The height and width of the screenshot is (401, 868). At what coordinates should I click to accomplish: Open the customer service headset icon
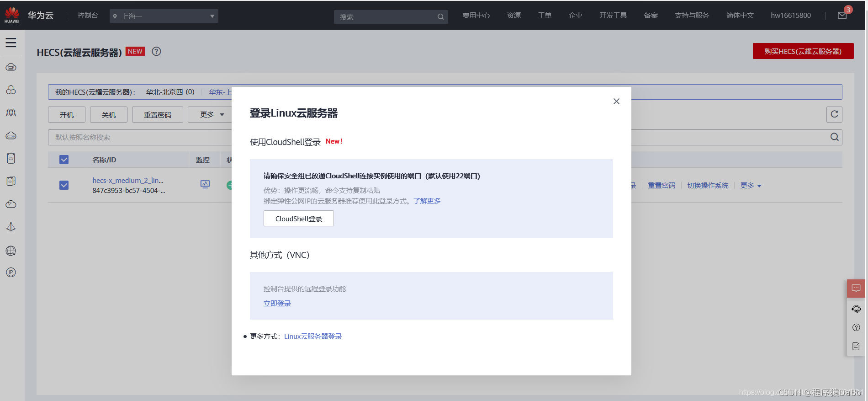click(x=856, y=309)
